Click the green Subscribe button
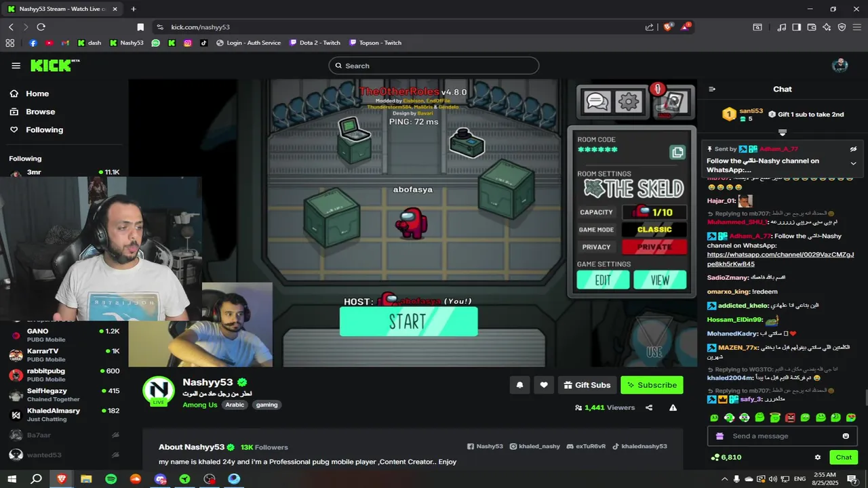 (652, 385)
